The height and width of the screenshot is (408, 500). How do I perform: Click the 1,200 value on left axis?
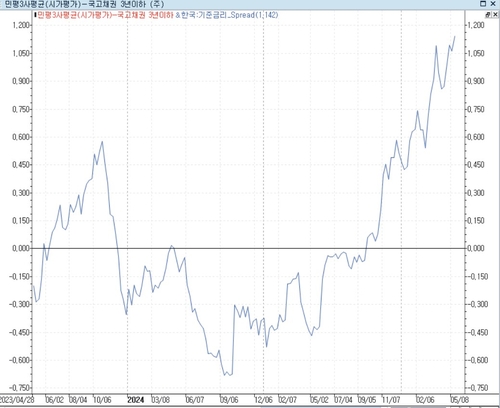click(21, 25)
